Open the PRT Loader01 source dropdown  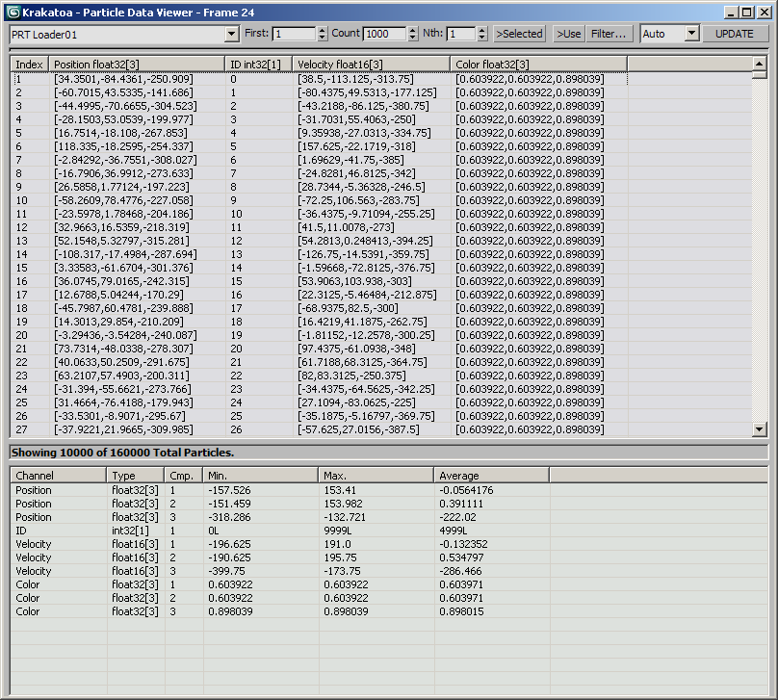coord(231,34)
